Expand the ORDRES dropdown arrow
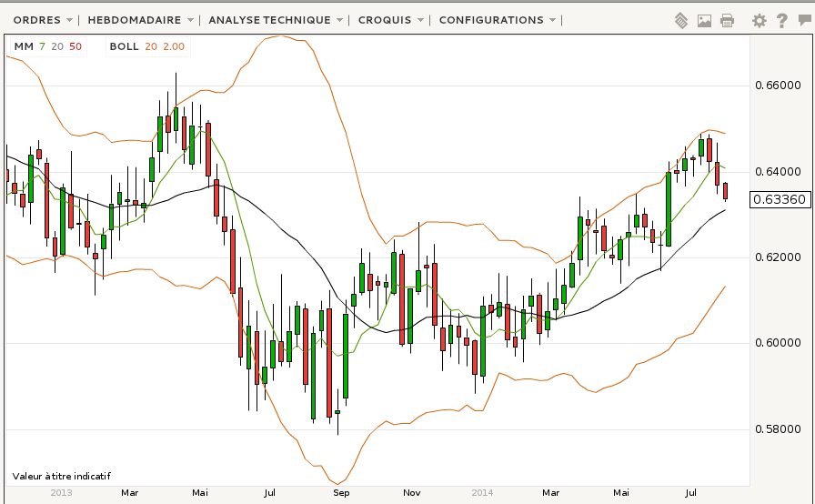The width and height of the screenshot is (815, 504). tap(70, 20)
